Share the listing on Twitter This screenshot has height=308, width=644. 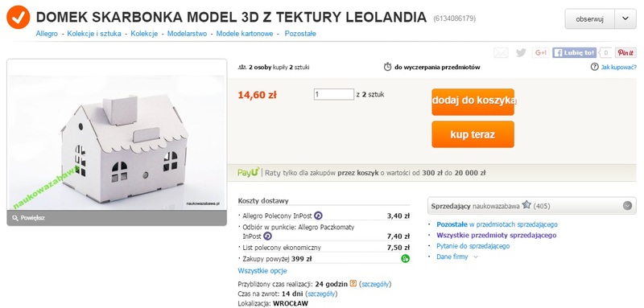click(x=521, y=52)
